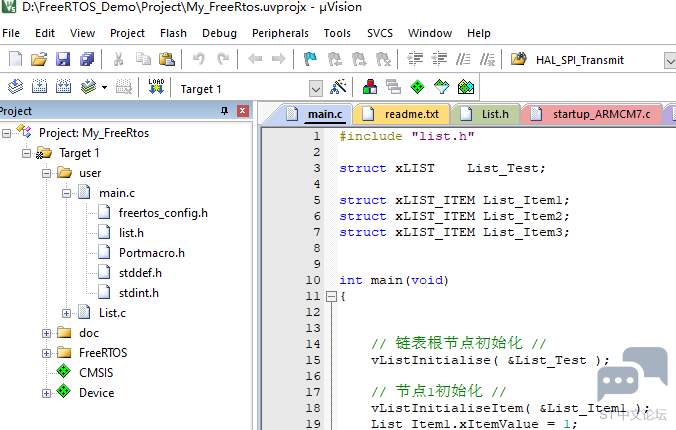Viewport: 676px width, 430px height.
Task: Open the Peripherals menu
Action: pos(280,33)
